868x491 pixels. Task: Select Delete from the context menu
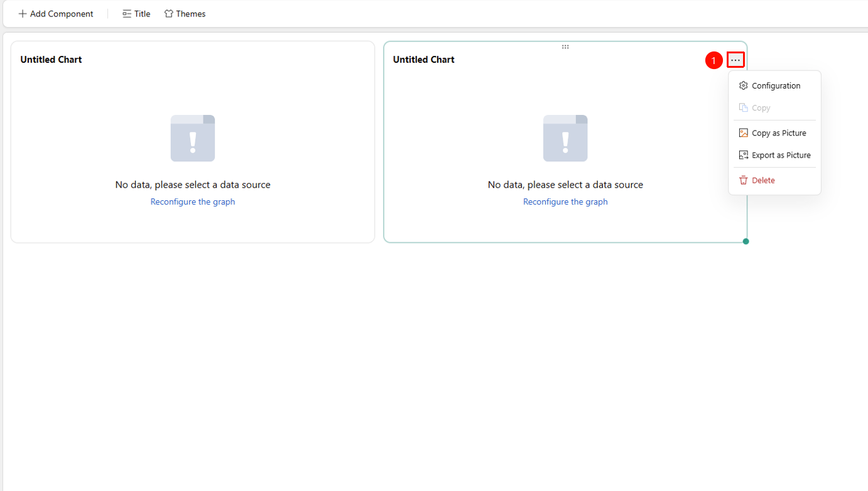pos(774,180)
